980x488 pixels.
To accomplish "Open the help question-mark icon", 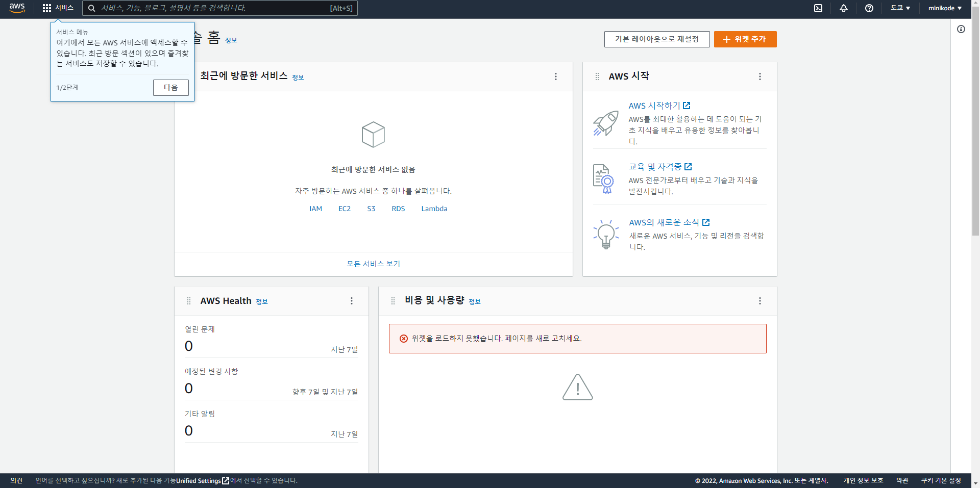I will click(x=869, y=8).
